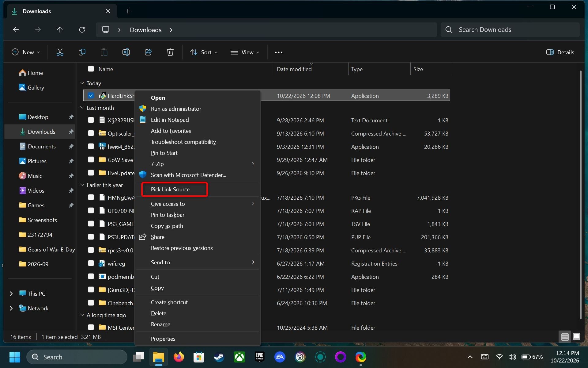Toggle the Details pane button
This screenshot has height=368, width=588.
[x=560, y=52]
